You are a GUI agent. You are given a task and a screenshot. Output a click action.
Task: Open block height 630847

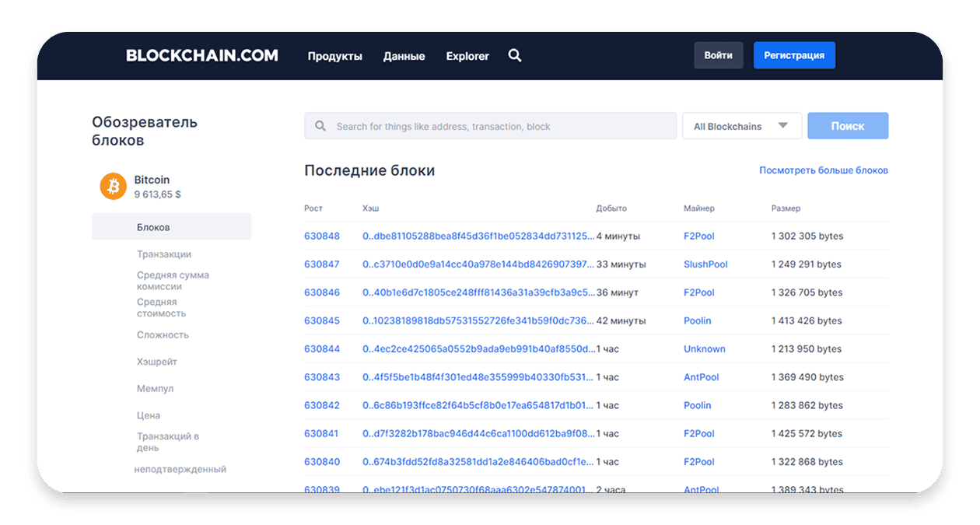(322, 264)
